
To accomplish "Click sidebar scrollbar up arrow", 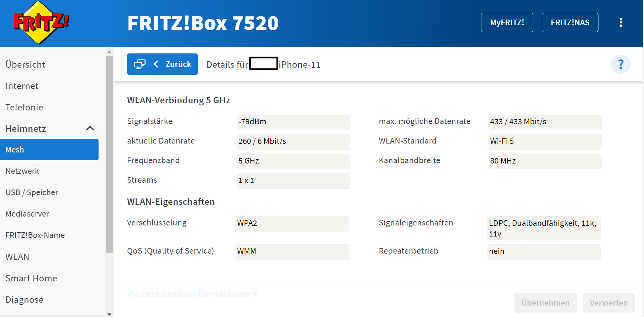I will coord(109,52).
